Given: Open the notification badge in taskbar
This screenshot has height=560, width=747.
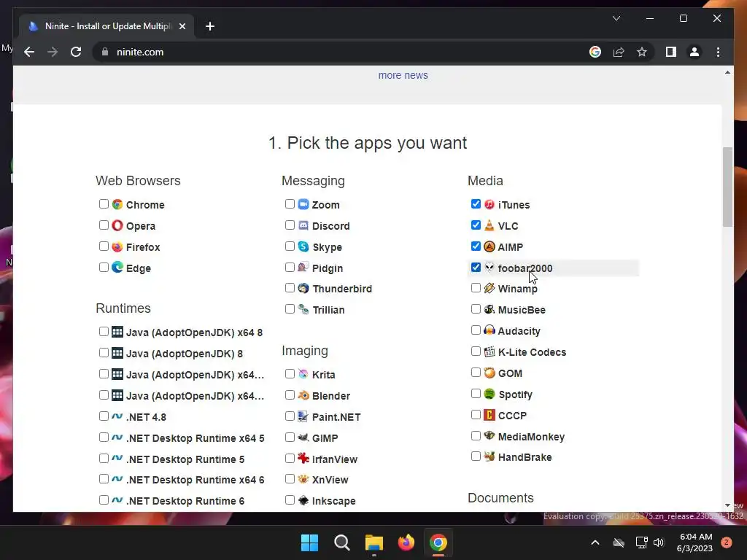Looking at the screenshot, I should click(x=727, y=542).
